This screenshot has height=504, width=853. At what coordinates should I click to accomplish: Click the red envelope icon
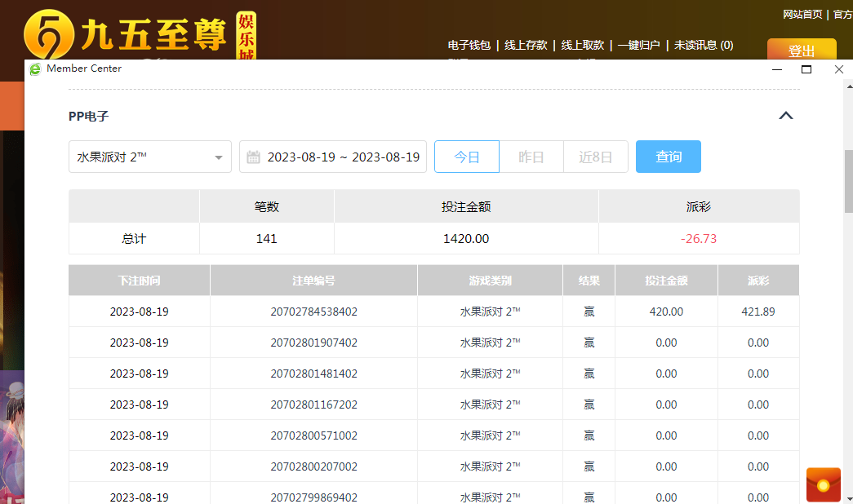tap(823, 484)
